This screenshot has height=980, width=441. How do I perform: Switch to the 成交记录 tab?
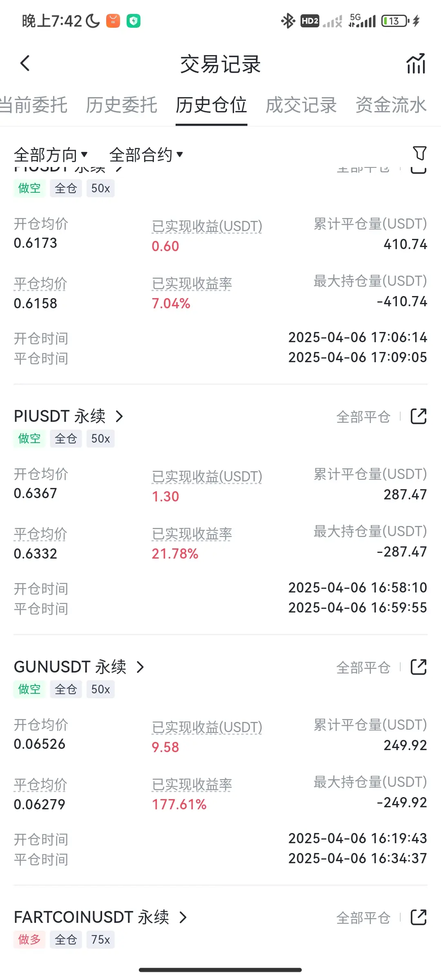301,105
